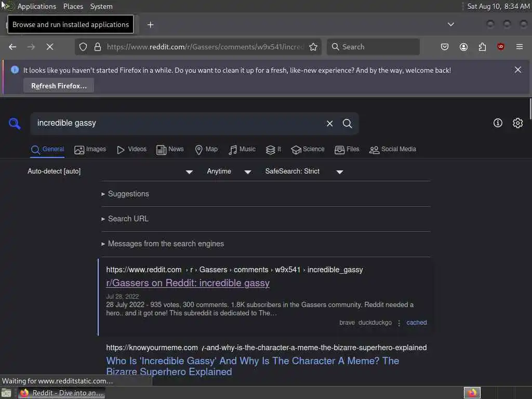
Task: Stop loading the page
Action: (50, 47)
